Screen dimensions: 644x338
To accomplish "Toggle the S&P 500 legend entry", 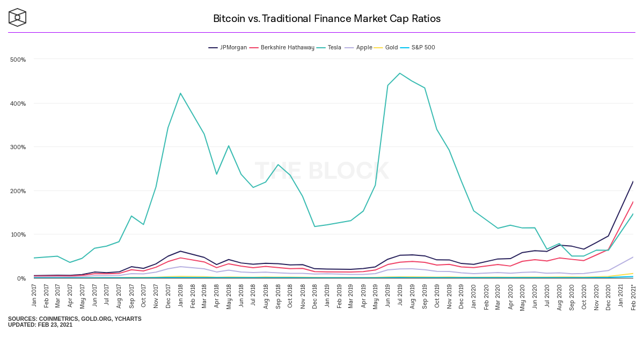I will (x=418, y=47).
